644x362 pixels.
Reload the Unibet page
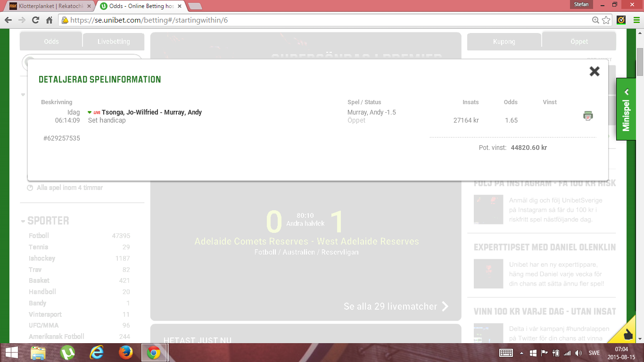pyautogui.click(x=35, y=20)
